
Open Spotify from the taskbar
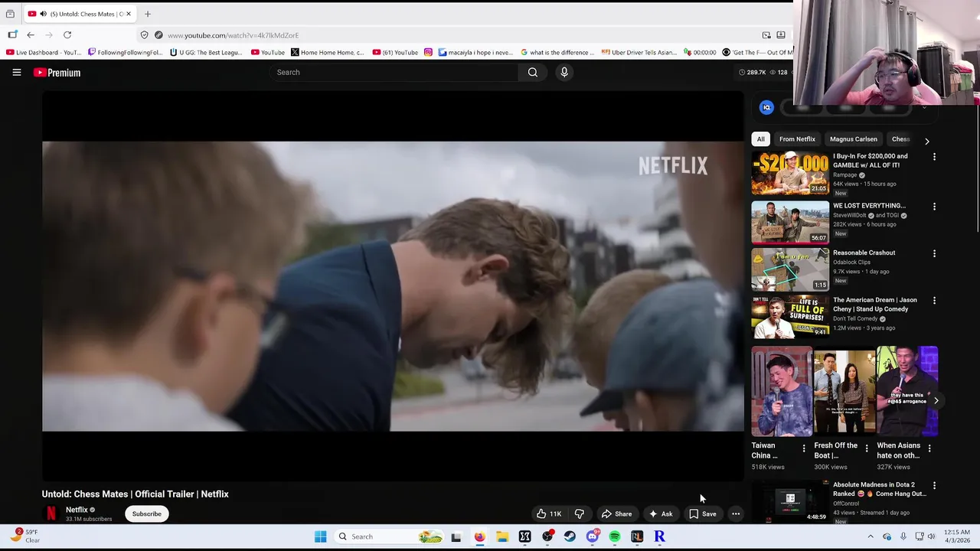coord(615,536)
